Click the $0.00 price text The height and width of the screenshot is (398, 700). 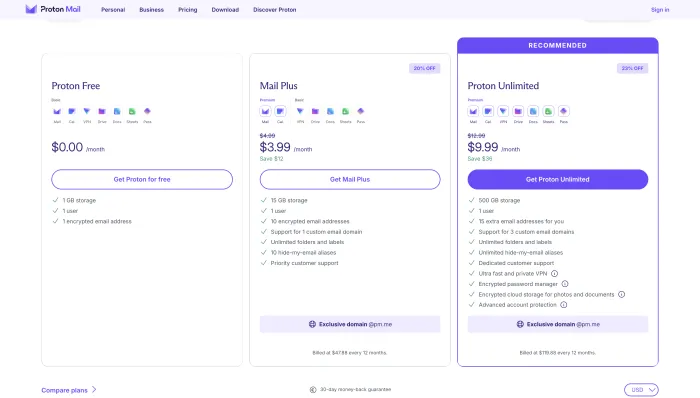[67, 147]
